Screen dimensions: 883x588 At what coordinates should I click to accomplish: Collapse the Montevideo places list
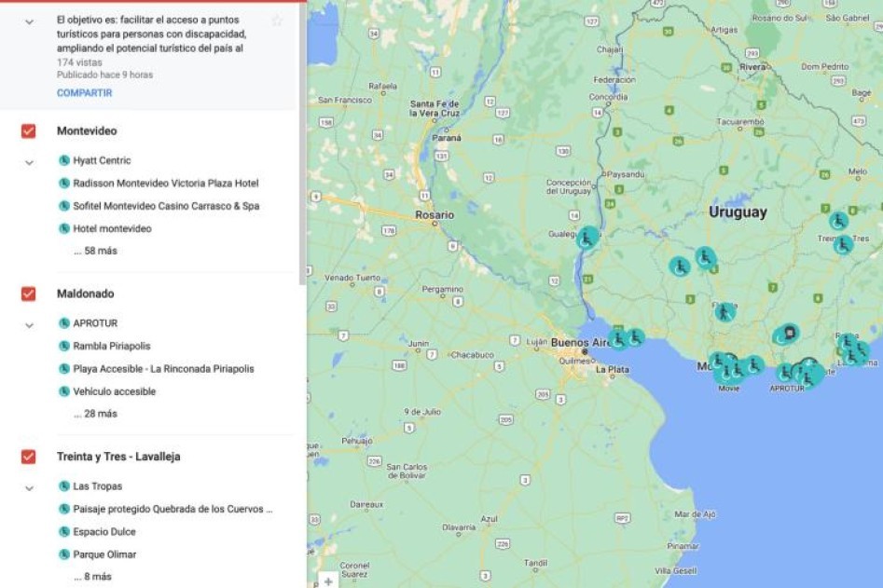point(29,161)
